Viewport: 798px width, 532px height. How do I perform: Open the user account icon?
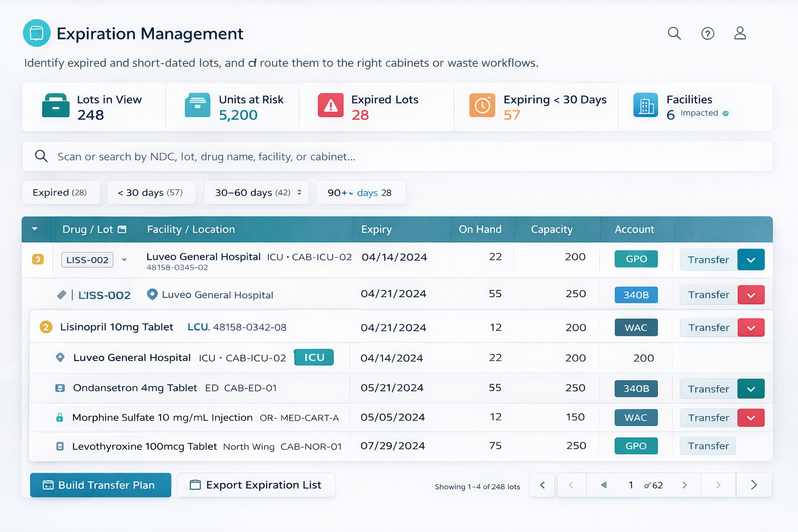tap(740, 33)
